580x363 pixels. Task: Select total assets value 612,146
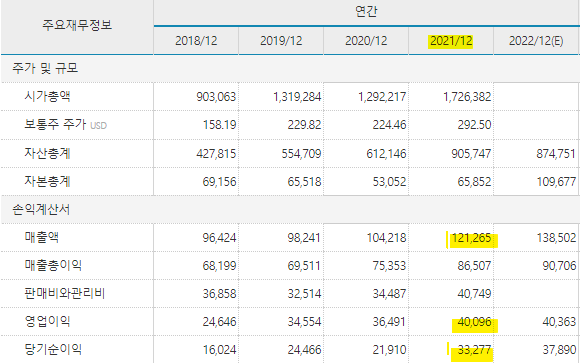(386, 154)
